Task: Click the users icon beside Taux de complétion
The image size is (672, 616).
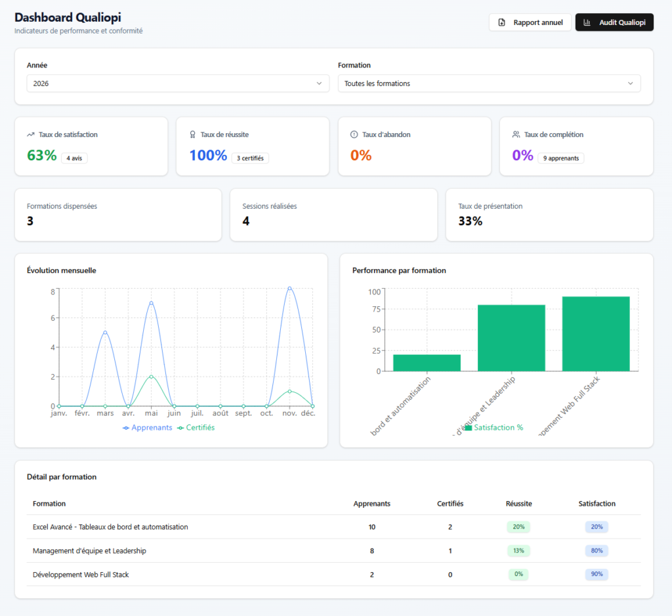Action: tap(516, 134)
